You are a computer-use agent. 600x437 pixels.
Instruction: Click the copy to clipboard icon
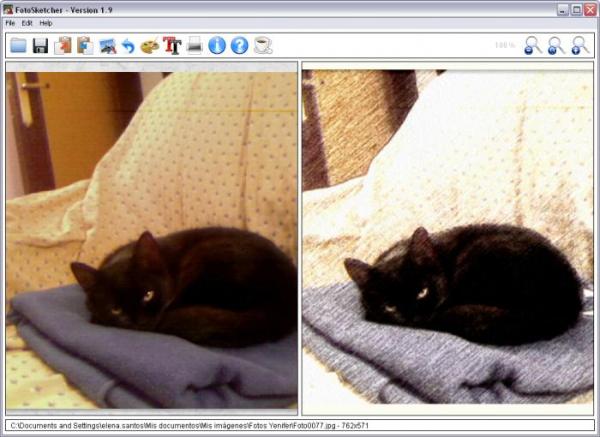point(63,45)
